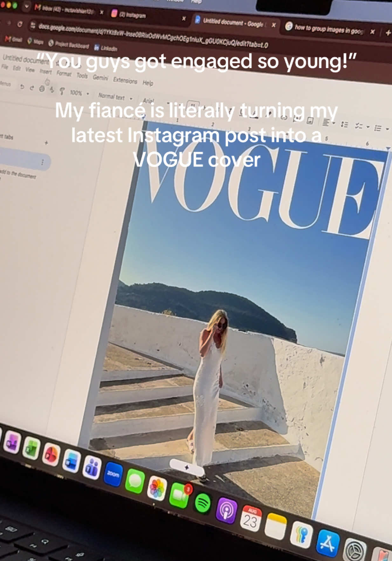This screenshot has width=392, height=561.
Task: Close the Gmail Inbox browser tab
Action: [101, 12]
